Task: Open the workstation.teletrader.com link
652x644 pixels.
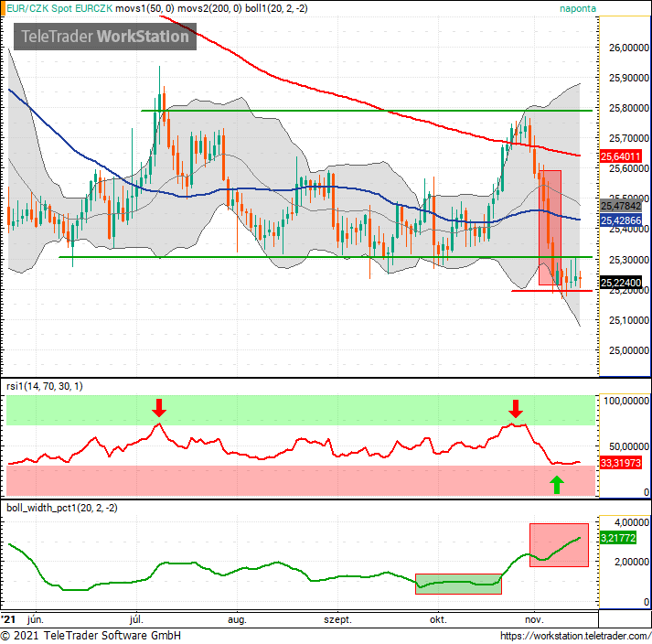Action: [x=576, y=636]
